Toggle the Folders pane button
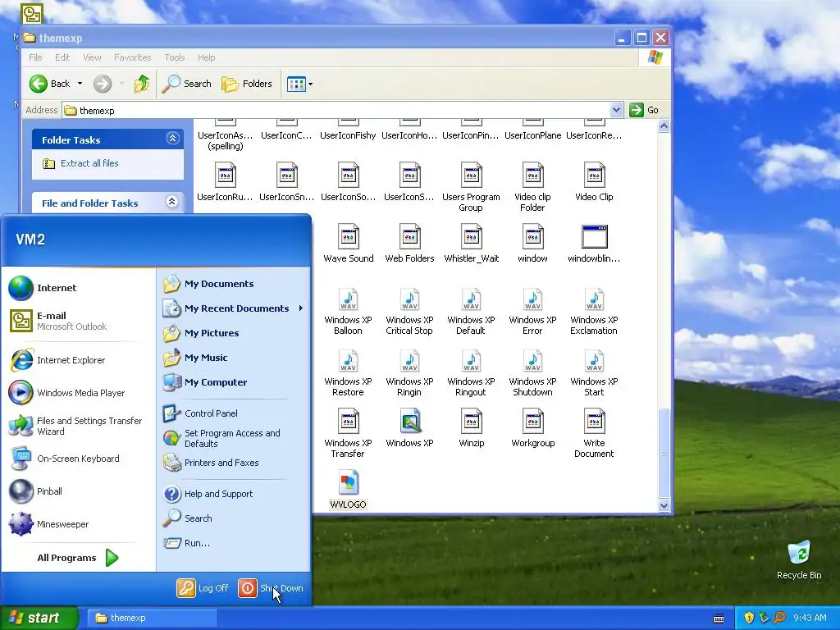 pyautogui.click(x=247, y=84)
